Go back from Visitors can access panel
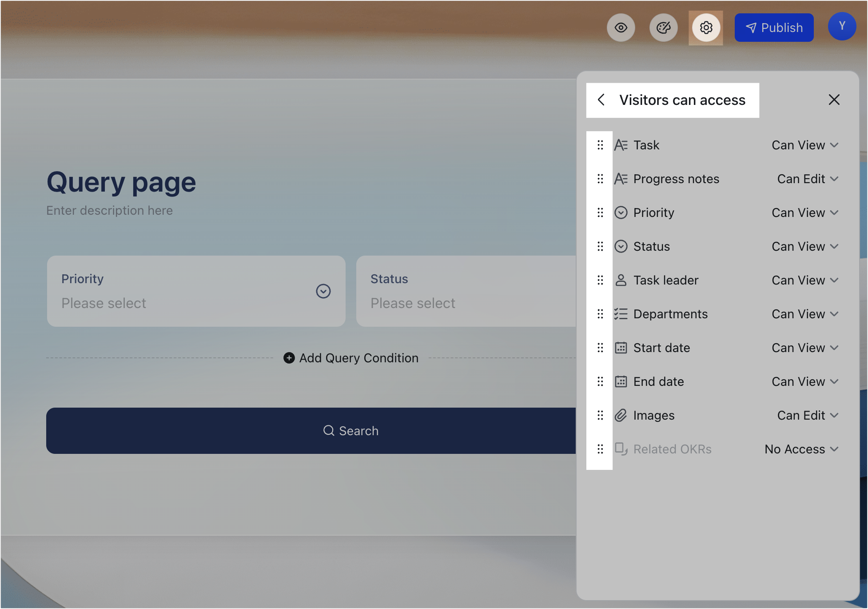The width and height of the screenshot is (868, 609). 601,100
